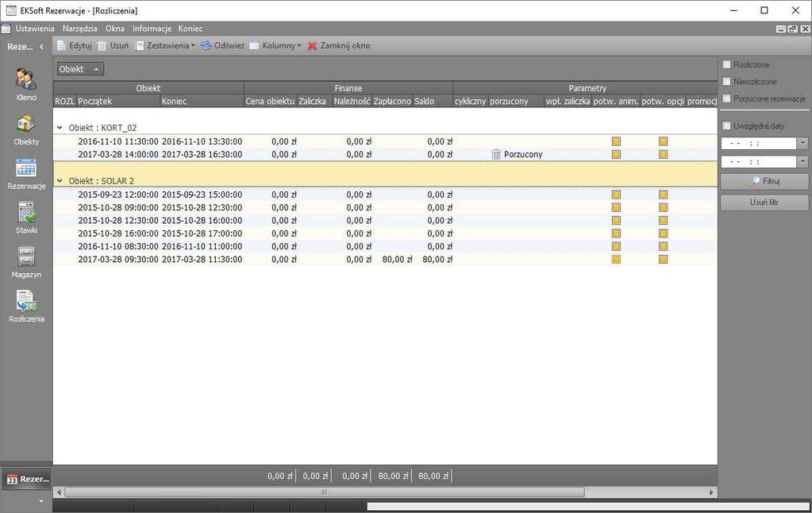This screenshot has height=513, width=812.
Task: Click the Rezer... calendar tab at bottom left
Action: (27, 479)
